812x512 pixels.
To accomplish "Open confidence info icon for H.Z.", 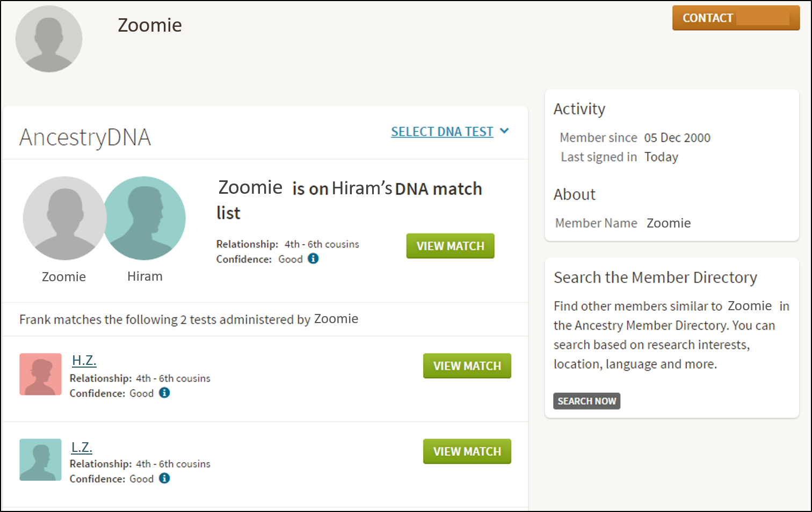I will [x=164, y=393].
